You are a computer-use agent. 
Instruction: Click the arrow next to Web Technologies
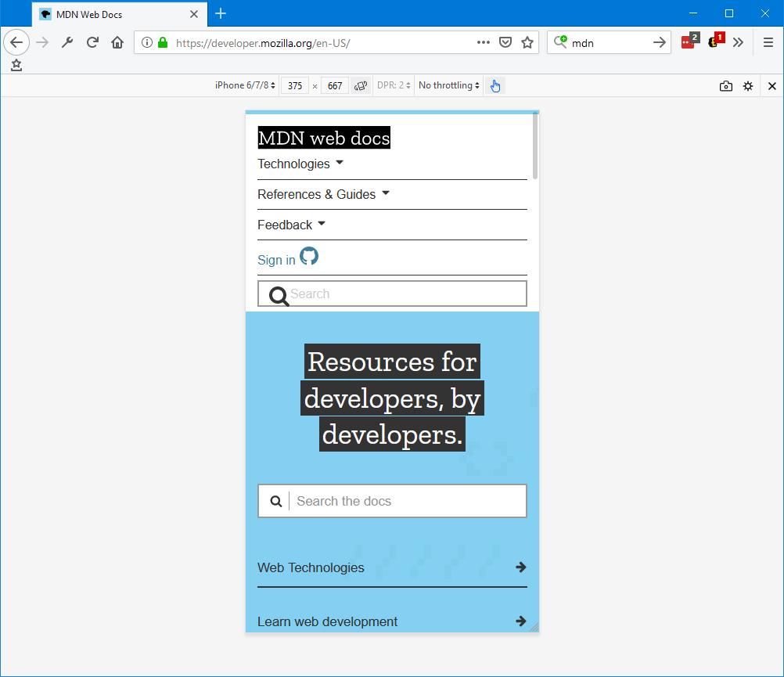pos(521,567)
